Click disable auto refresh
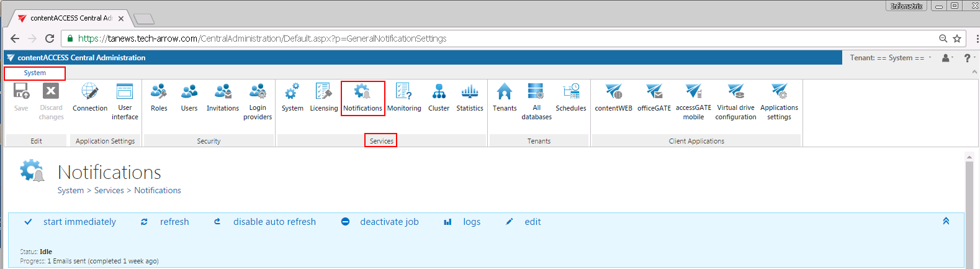The height and width of the screenshot is (269, 980). (274, 222)
